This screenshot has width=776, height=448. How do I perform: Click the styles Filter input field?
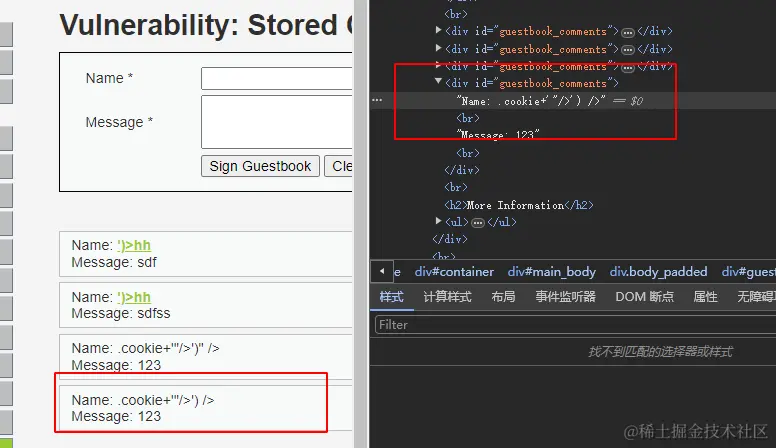click(575, 325)
